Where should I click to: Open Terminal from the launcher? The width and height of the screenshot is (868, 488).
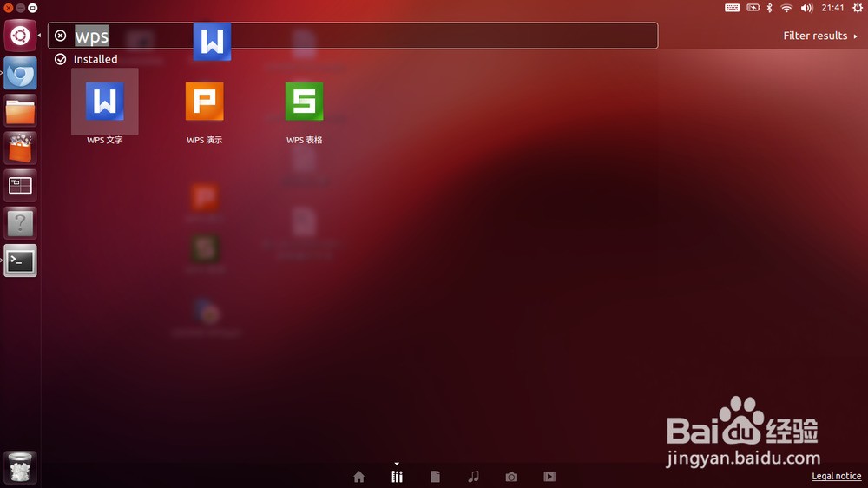click(20, 260)
